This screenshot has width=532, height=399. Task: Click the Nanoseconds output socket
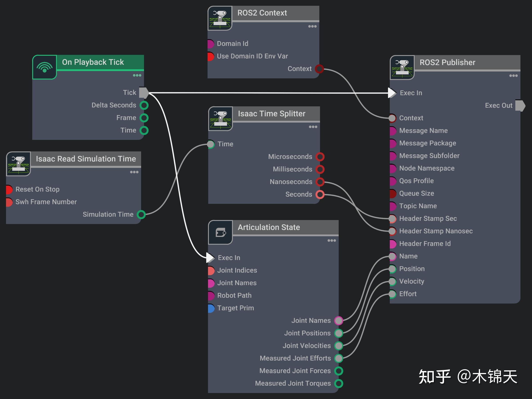pos(320,182)
